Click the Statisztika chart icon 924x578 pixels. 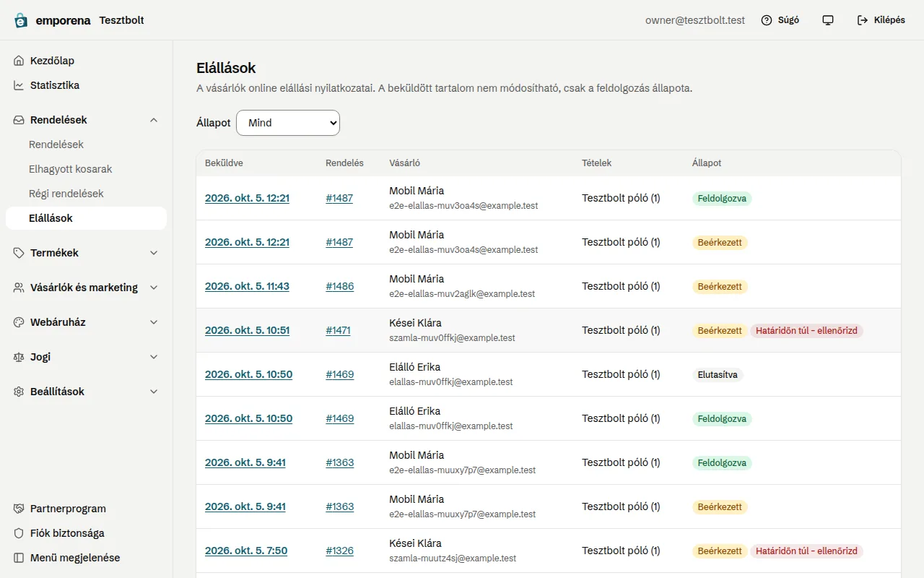pos(19,85)
